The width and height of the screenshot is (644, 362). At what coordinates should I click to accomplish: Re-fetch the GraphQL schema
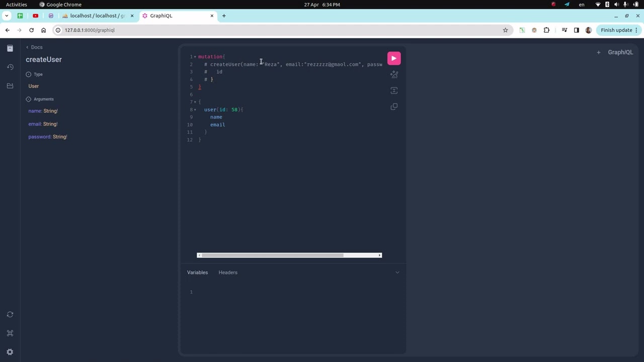pyautogui.click(x=10, y=315)
